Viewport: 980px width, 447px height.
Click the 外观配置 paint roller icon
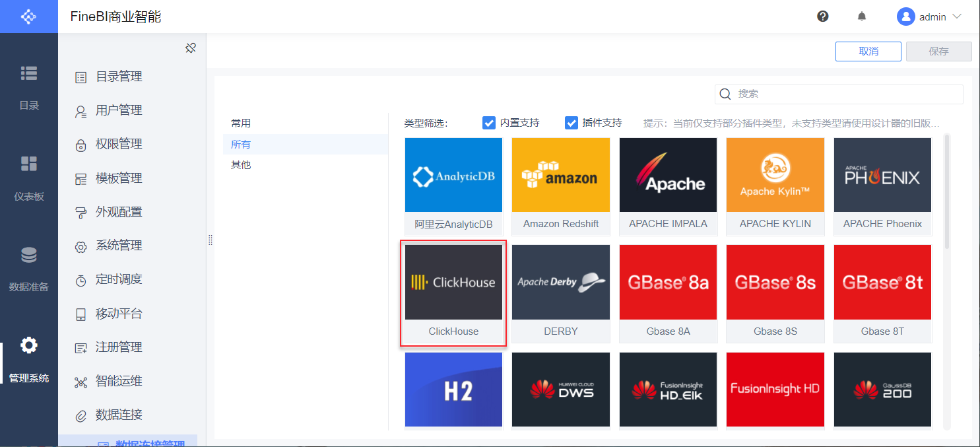[81, 213]
